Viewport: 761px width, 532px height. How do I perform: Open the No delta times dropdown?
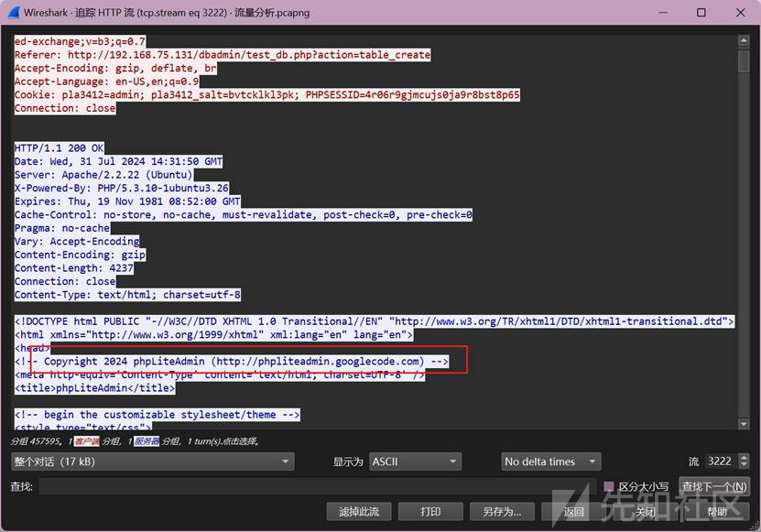551,461
